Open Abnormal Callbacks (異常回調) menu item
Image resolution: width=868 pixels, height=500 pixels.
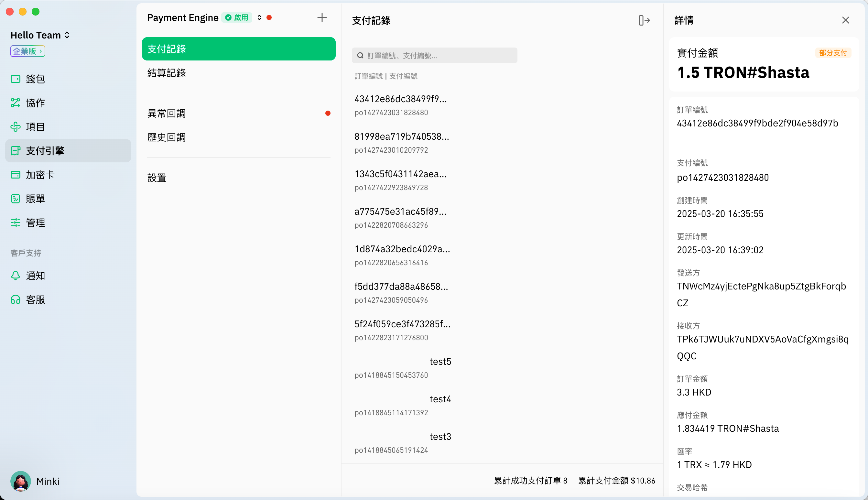[x=167, y=113]
